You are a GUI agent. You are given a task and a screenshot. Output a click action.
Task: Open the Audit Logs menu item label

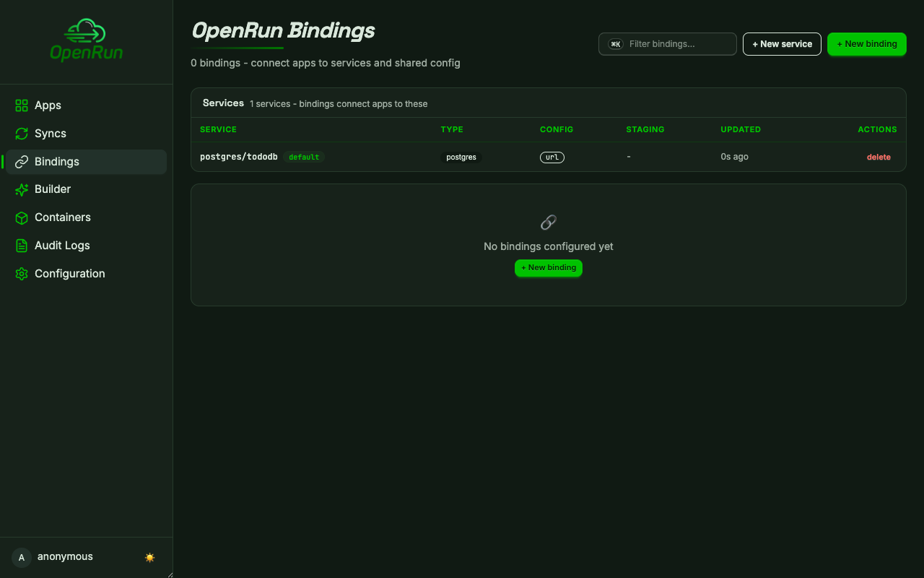(62, 246)
